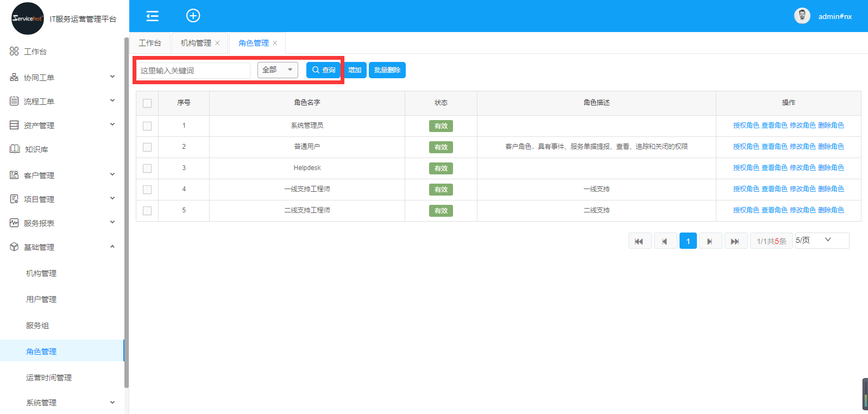The width and height of the screenshot is (868, 414).
Task: Click 授权角色 link for 普通用户
Action: (746, 147)
